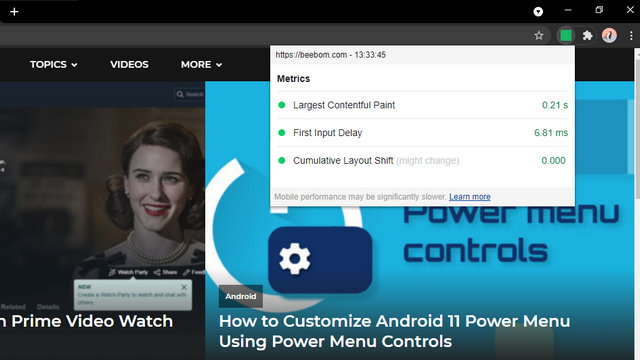Open the VIDEOS section
The image size is (640, 360).
(x=129, y=64)
